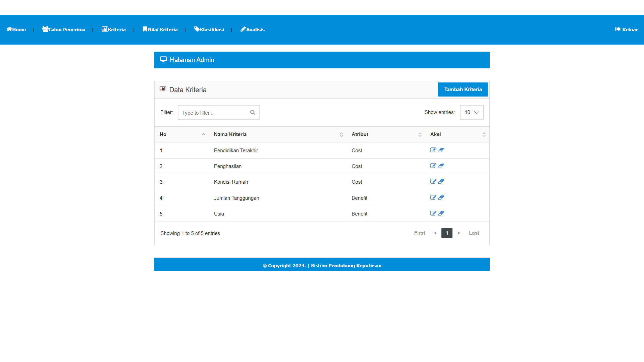Click the bar chart icon beside Kriteria in the navbar
The image size is (644, 362).
pos(105,29)
